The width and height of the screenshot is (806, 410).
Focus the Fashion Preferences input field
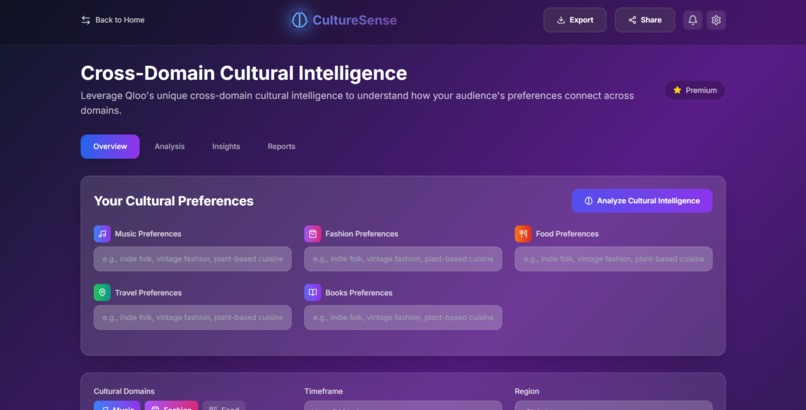[403, 259]
